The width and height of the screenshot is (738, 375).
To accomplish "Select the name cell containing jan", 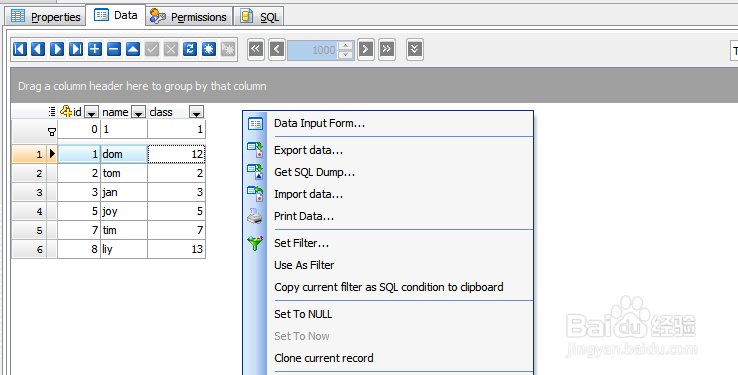I will (x=124, y=192).
